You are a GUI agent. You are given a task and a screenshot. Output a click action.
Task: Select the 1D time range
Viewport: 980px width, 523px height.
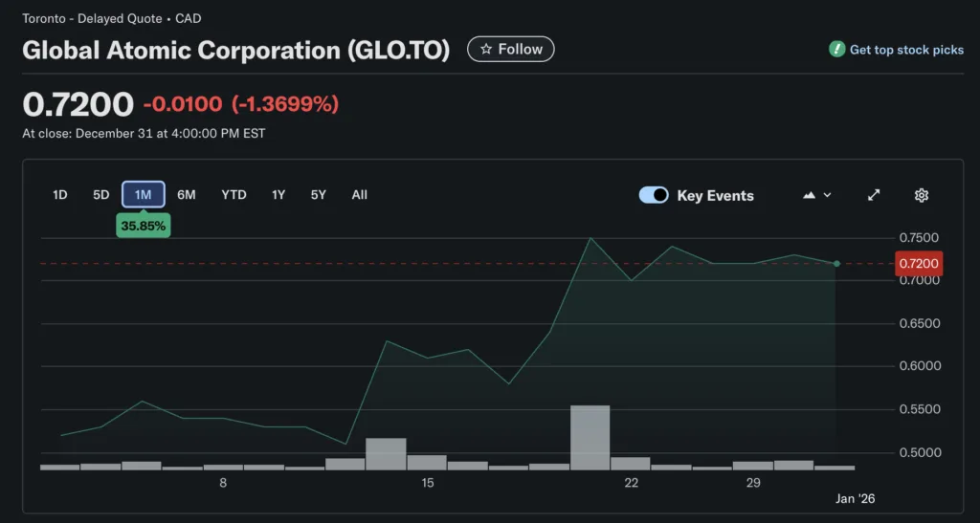[60, 195]
